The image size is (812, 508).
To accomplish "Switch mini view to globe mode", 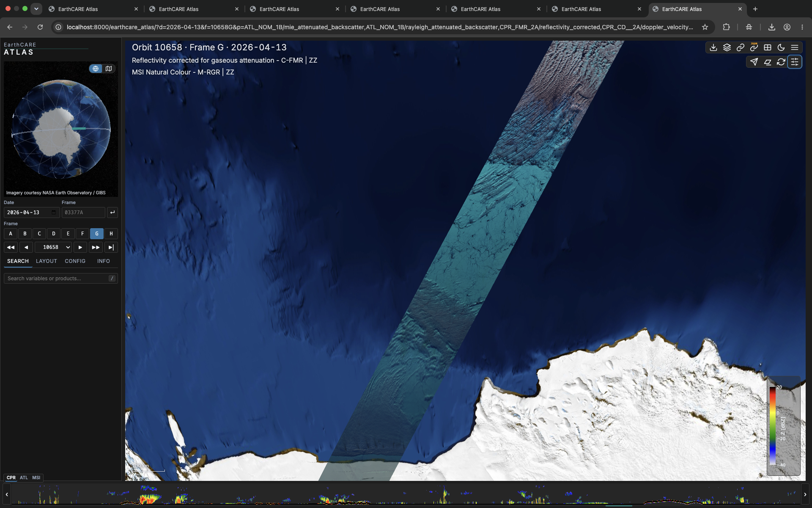I will 96,69.
